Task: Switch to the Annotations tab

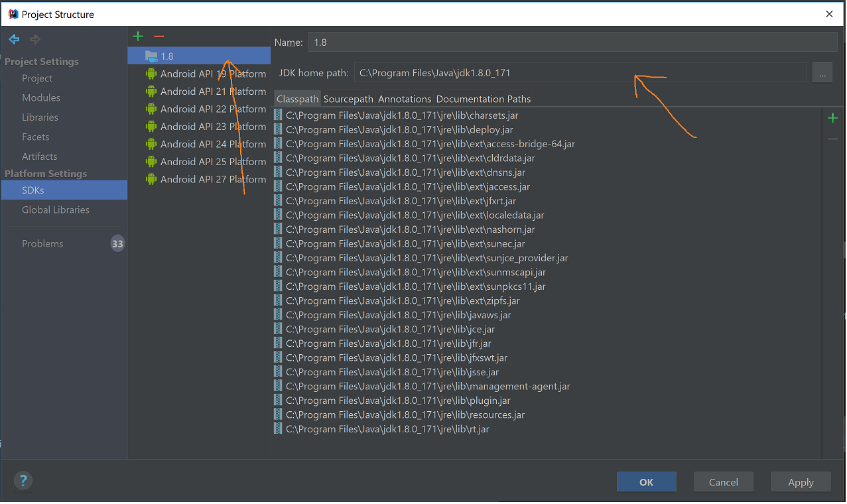Action: [405, 99]
